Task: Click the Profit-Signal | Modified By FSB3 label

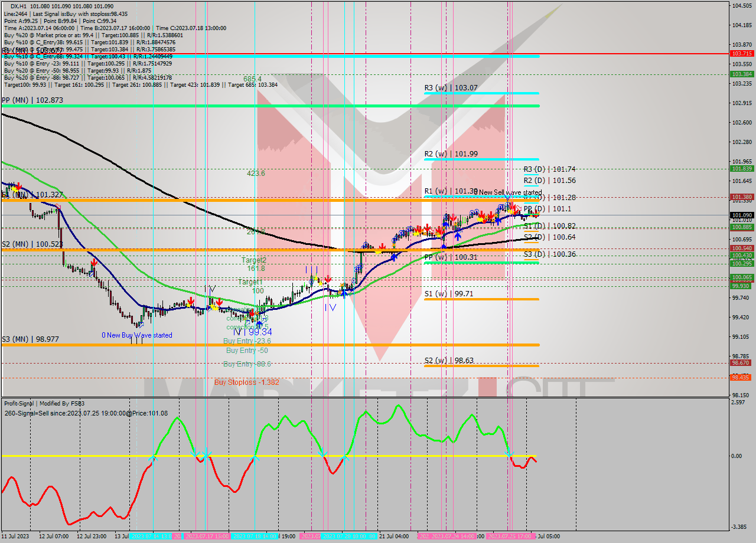Action: click(44, 403)
